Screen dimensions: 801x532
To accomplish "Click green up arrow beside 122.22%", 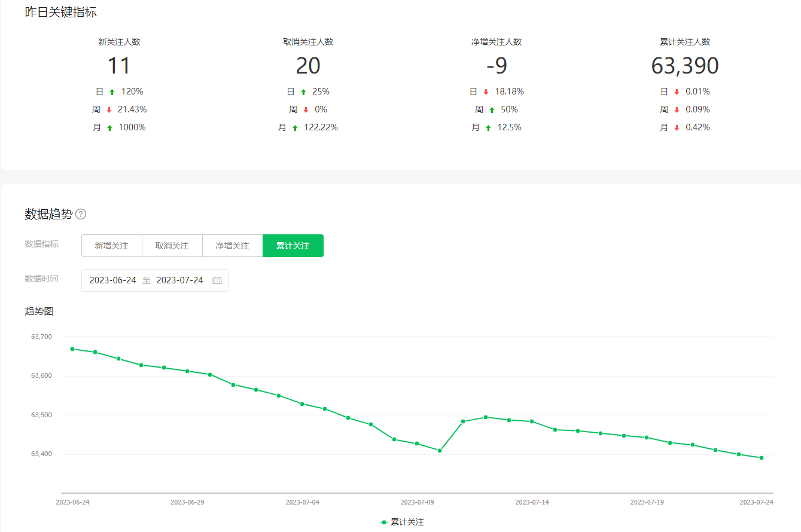I will click(x=295, y=128).
